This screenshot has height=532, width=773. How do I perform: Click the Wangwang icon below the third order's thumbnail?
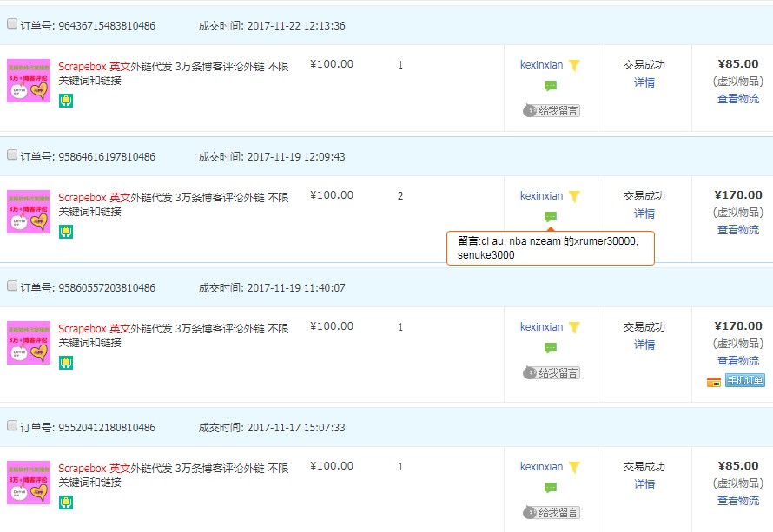point(66,362)
